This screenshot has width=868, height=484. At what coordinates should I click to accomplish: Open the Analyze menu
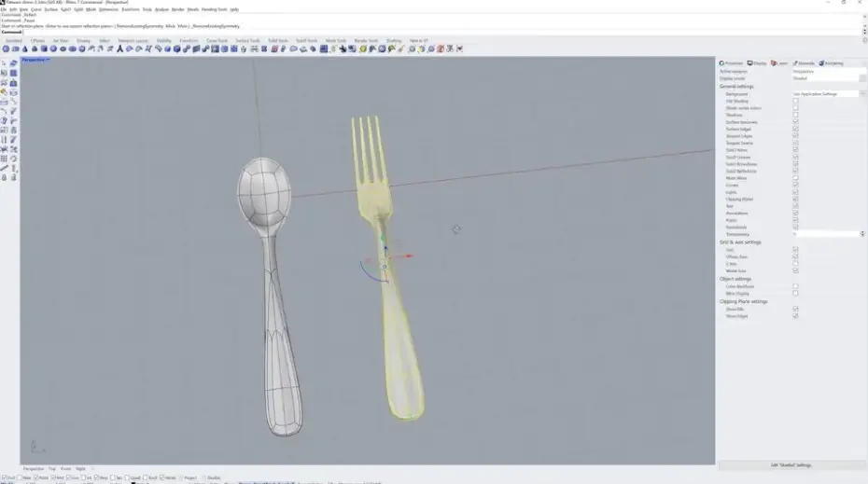point(161,9)
